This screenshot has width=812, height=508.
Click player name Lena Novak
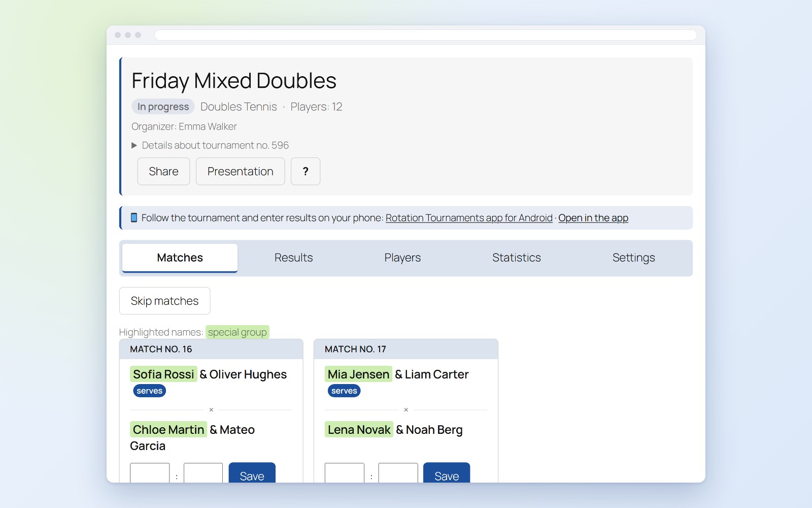click(x=359, y=430)
